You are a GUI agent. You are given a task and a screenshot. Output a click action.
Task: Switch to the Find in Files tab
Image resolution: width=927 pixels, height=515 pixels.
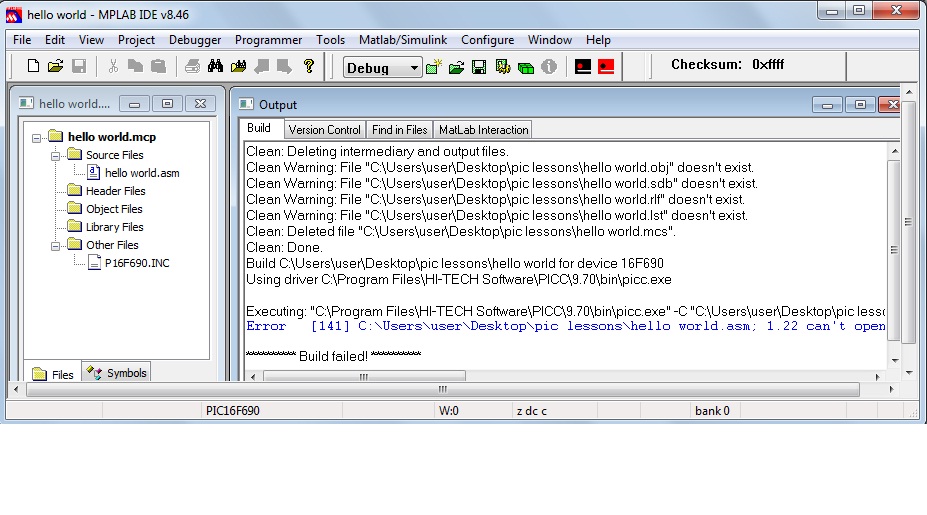[x=399, y=129]
